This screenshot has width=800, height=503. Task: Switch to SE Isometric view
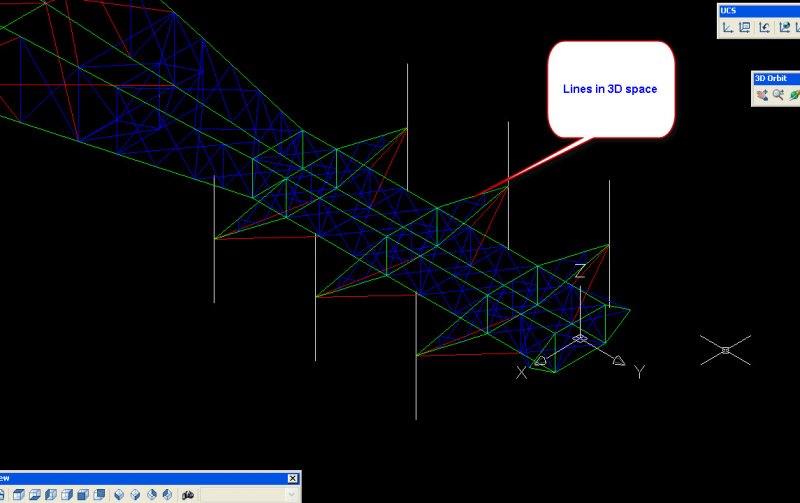135,494
